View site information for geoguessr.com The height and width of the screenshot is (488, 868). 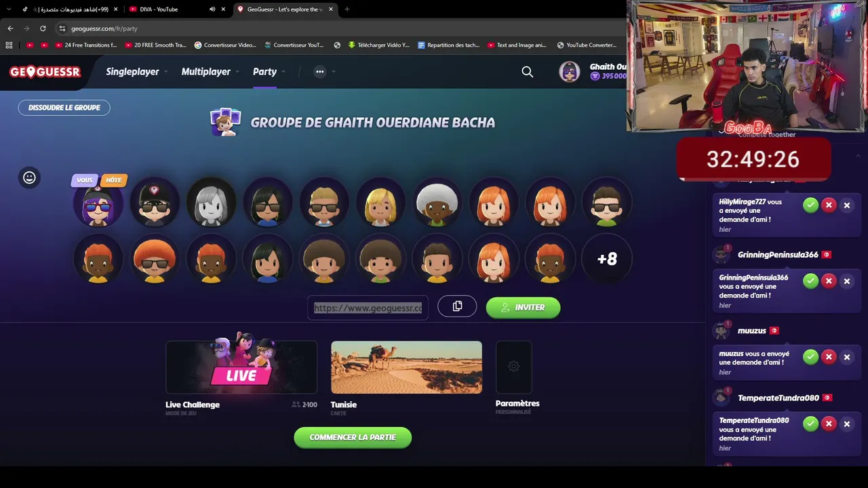[62, 28]
